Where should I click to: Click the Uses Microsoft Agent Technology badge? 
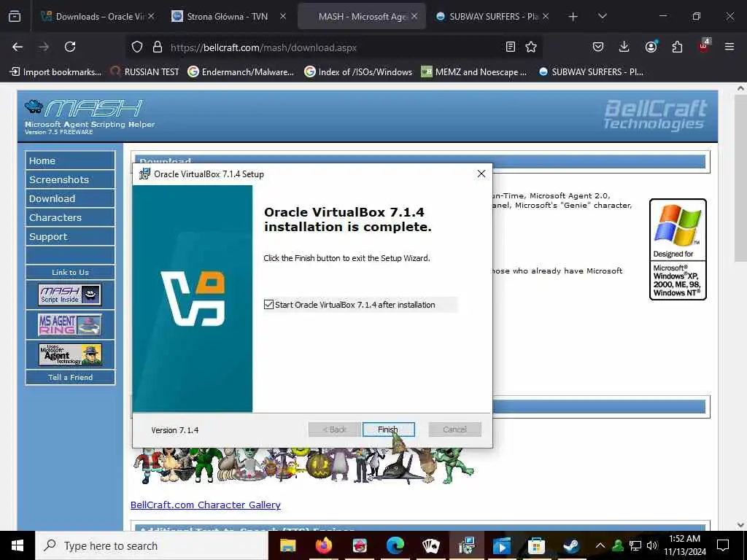[70, 355]
